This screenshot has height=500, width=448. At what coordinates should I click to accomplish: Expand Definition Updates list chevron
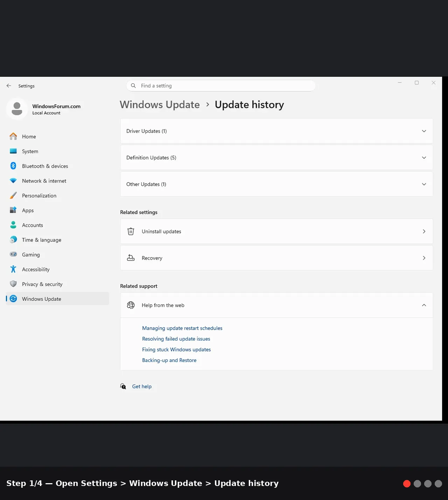[424, 158]
